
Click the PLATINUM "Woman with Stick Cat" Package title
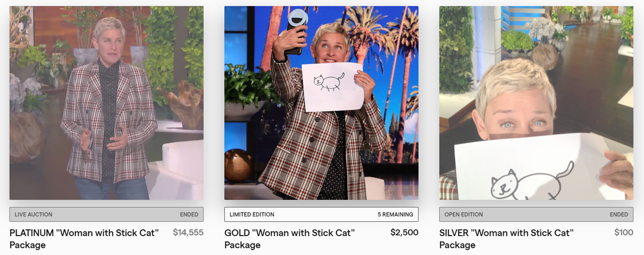[x=84, y=239]
